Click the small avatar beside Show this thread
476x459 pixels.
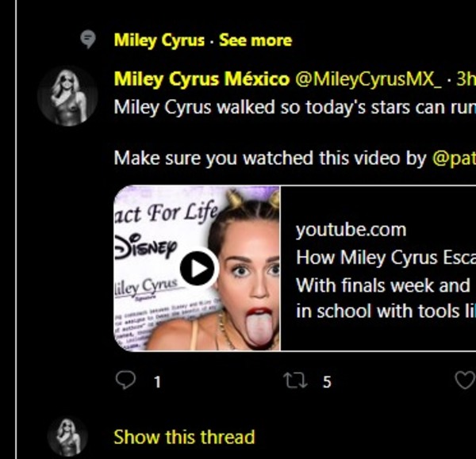click(67, 437)
